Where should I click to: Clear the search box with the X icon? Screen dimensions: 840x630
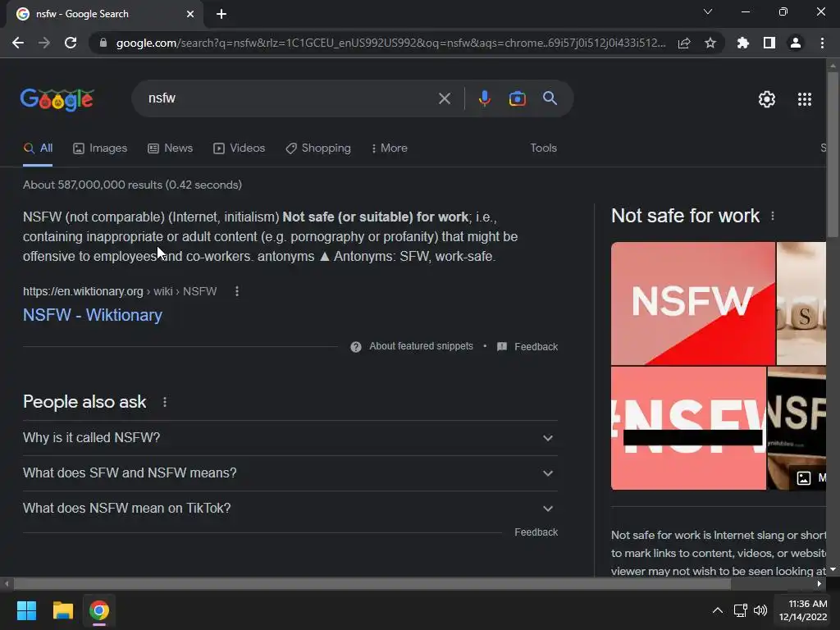pyautogui.click(x=444, y=98)
